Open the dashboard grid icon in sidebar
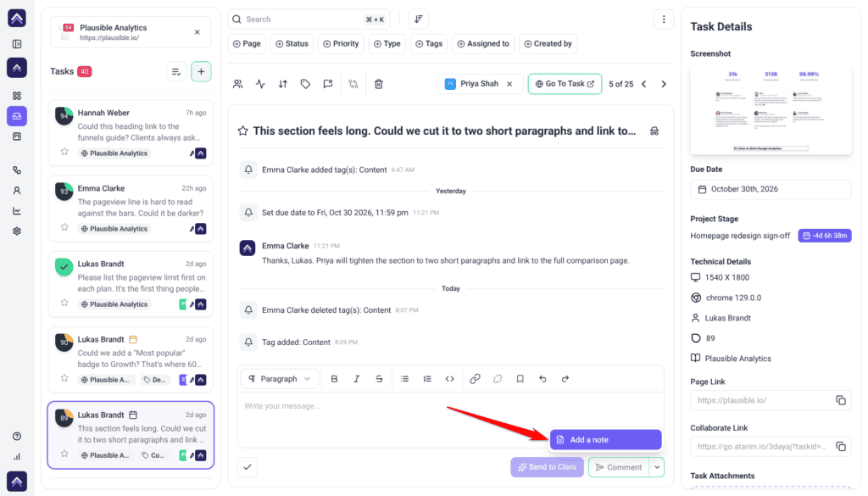The height and width of the screenshot is (496, 868). pyautogui.click(x=17, y=96)
